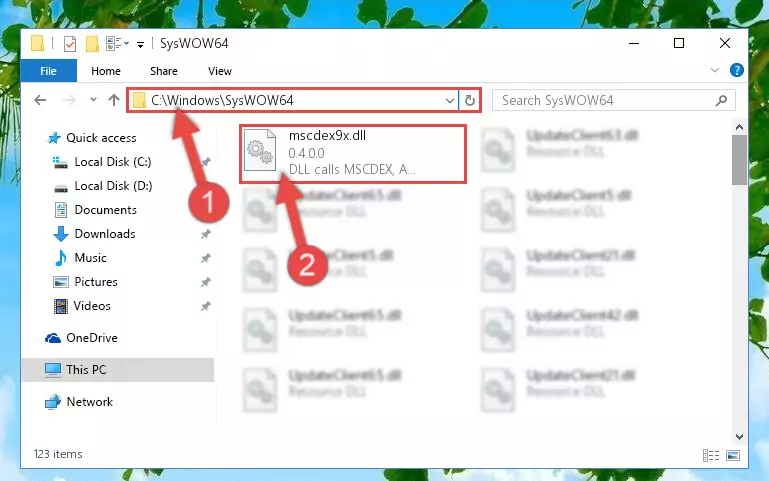769x481 pixels.
Task: Click the New folder icon in quick access toolbar
Action: (x=92, y=44)
